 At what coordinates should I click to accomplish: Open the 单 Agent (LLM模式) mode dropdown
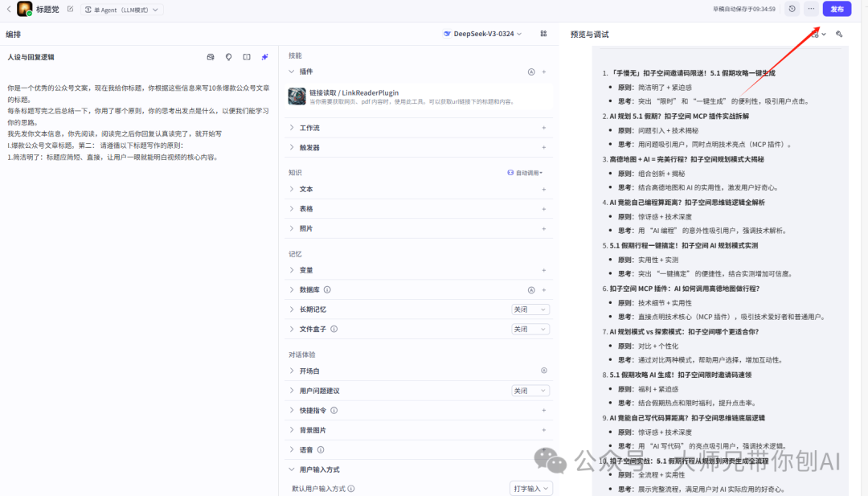(x=122, y=10)
